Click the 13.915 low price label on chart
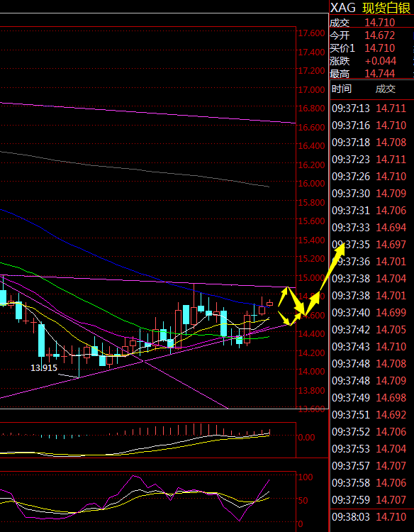The image size is (414, 532). pos(44,367)
